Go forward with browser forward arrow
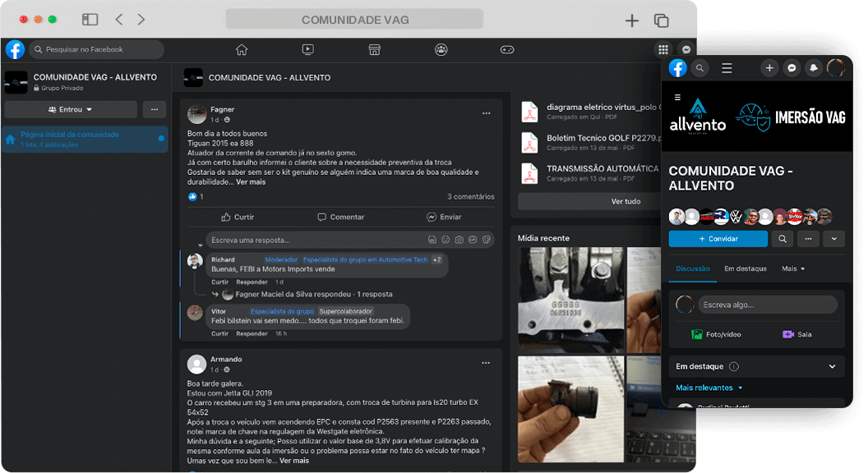Screen dimensions: 868x473 (141, 20)
